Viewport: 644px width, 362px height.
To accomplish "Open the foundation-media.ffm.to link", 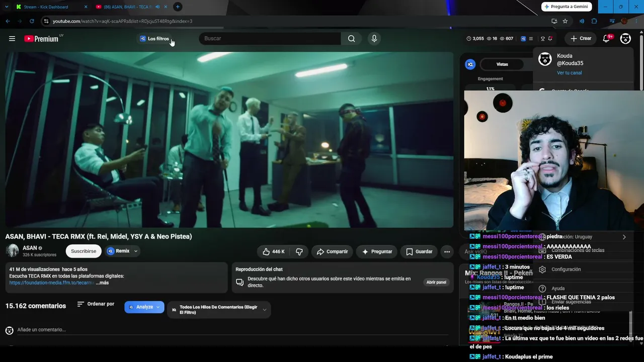I will (x=52, y=283).
